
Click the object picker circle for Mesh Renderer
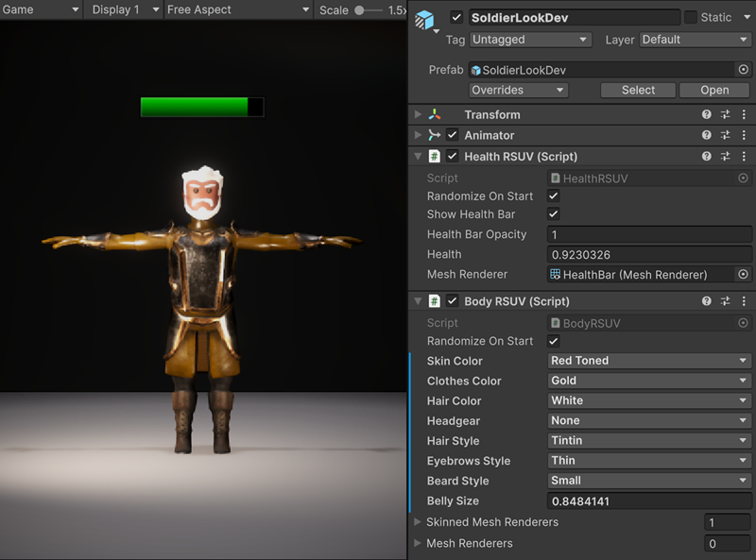(746, 275)
